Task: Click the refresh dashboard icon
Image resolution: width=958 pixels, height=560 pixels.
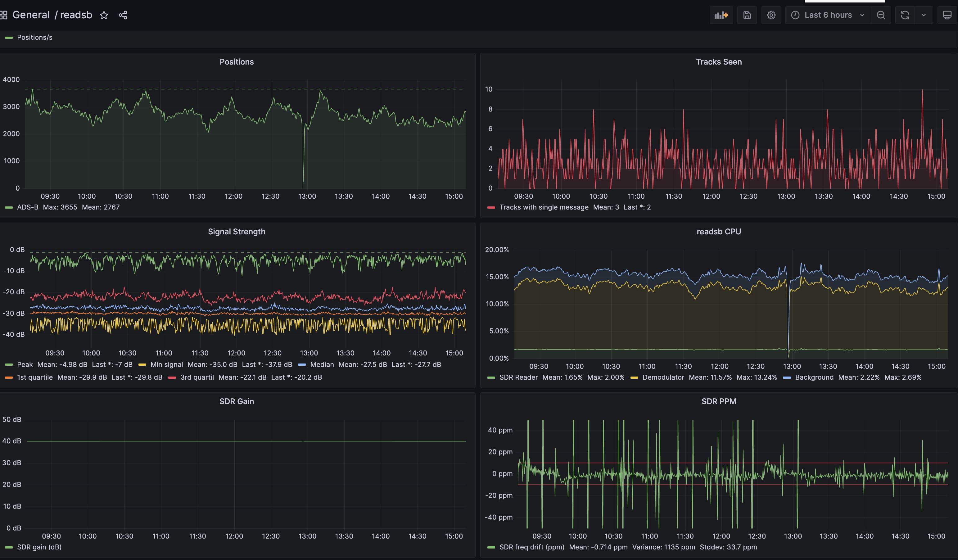Action: pyautogui.click(x=905, y=15)
